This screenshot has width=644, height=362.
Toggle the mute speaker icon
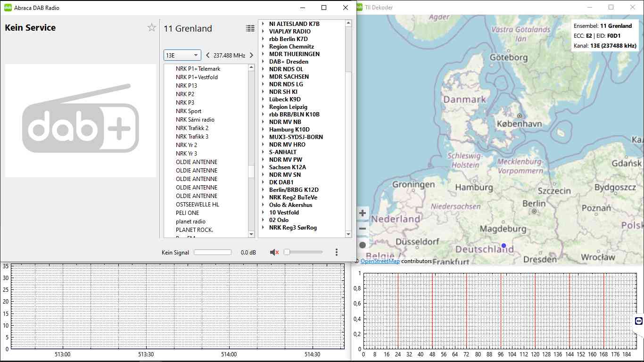point(274,252)
